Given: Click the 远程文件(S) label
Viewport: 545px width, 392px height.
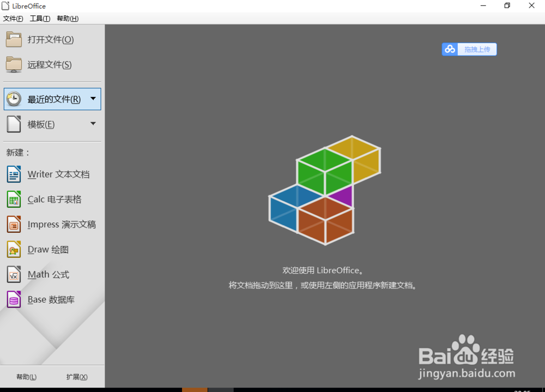Looking at the screenshot, I should click(x=50, y=65).
